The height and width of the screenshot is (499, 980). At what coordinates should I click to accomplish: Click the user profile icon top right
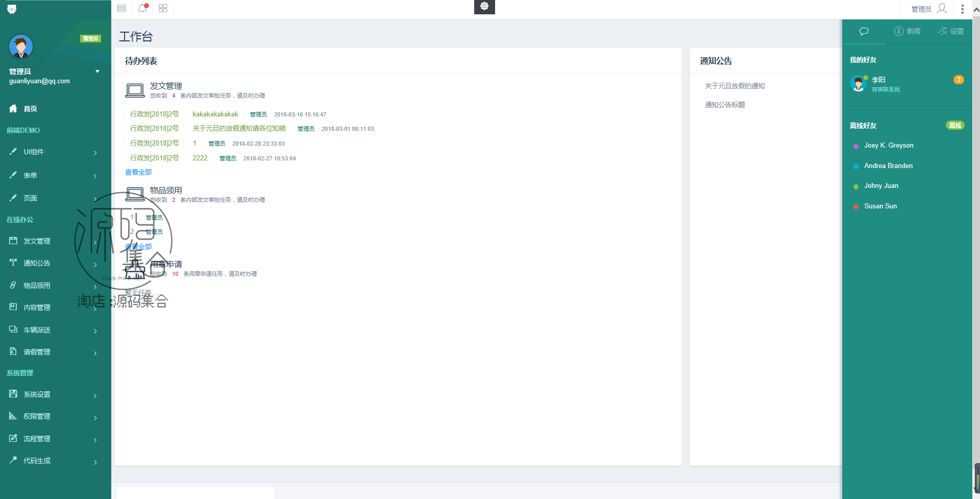[942, 8]
